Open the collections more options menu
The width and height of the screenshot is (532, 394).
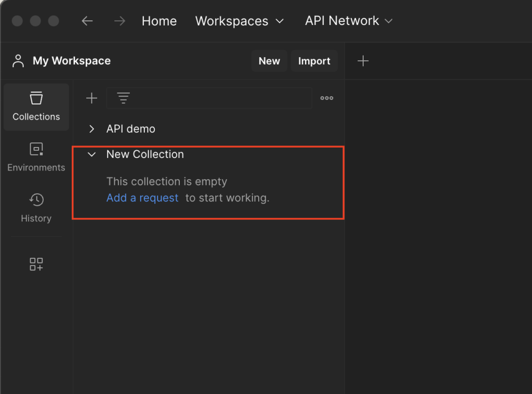[x=327, y=98]
